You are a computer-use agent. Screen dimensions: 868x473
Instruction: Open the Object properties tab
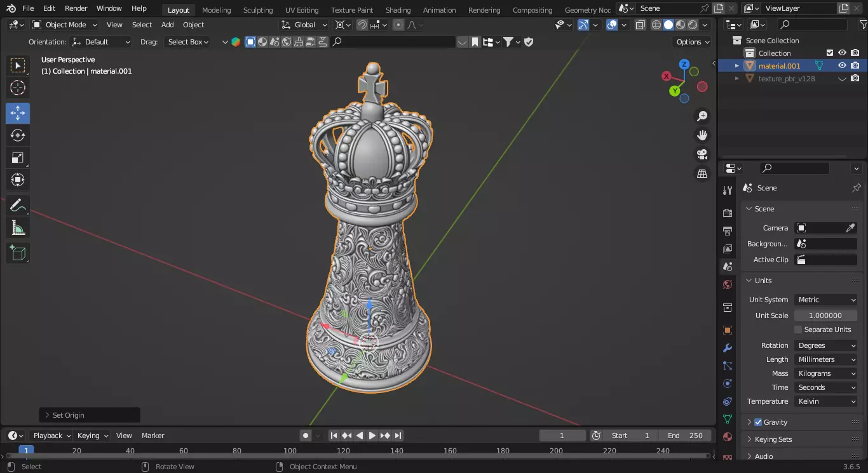pyautogui.click(x=728, y=330)
